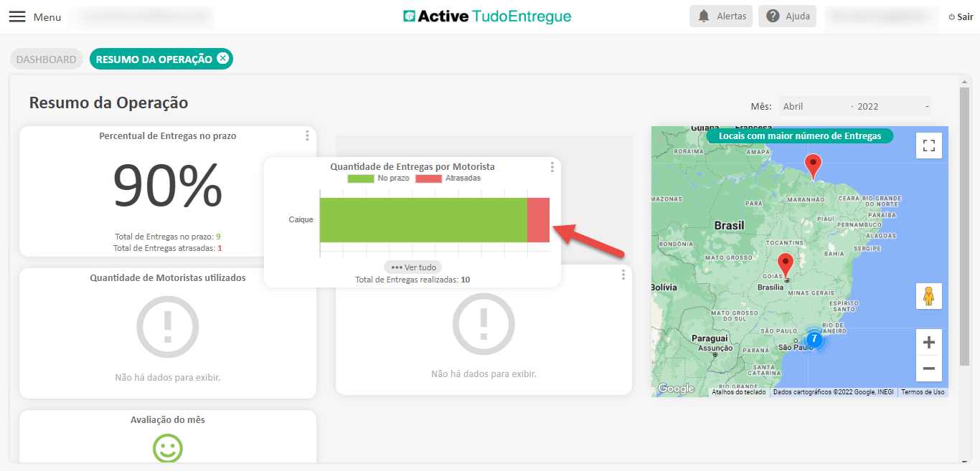Image resolution: width=980 pixels, height=471 pixels.
Task: Select the Pegman street view icon
Action: (928, 295)
